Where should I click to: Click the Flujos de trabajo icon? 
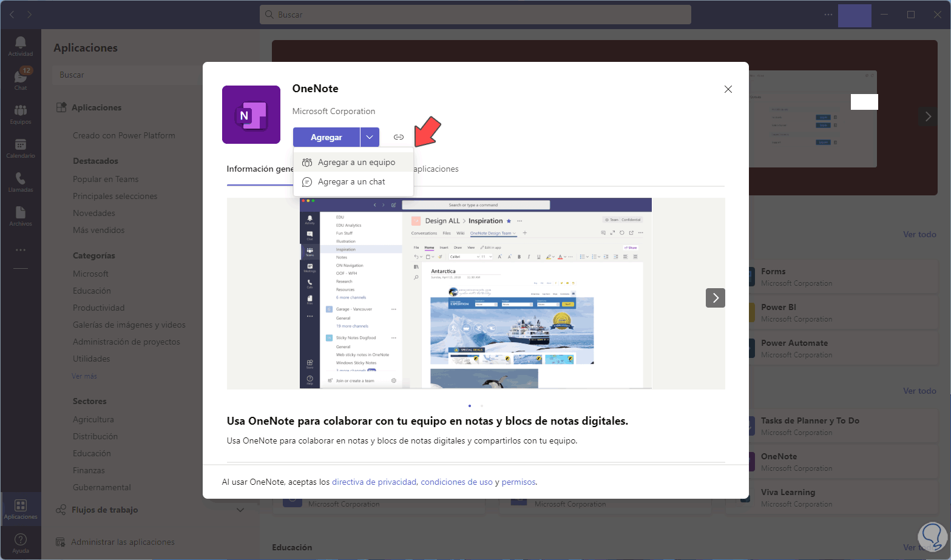pos(61,510)
